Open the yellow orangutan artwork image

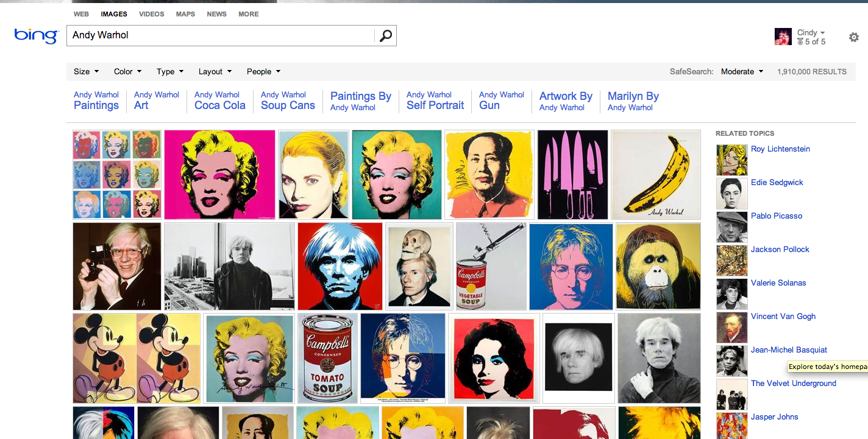[658, 266]
